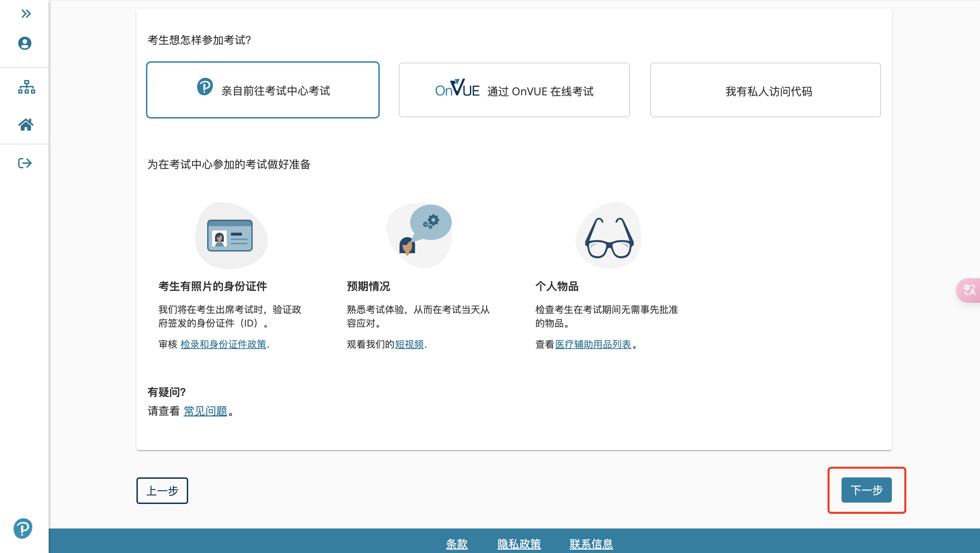The height and width of the screenshot is (553, 980).
Task: Click the person with speech bubble illustration
Action: 419,235
